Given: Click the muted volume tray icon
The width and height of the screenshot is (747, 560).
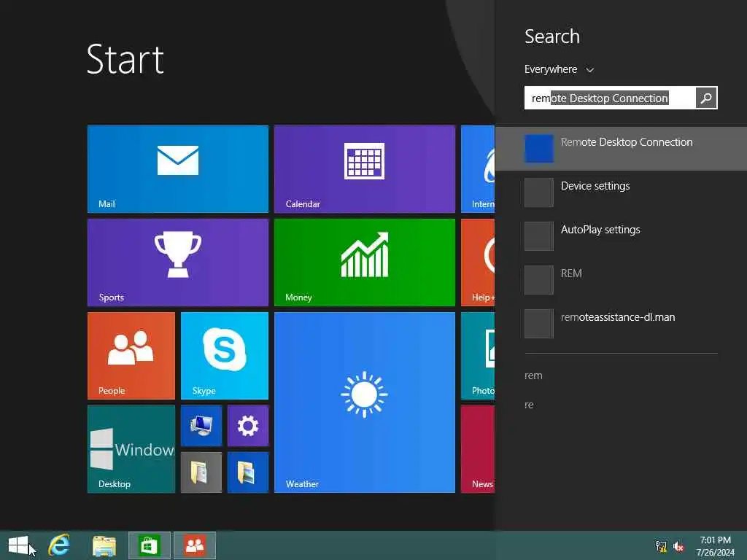Looking at the screenshot, I should [678, 547].
